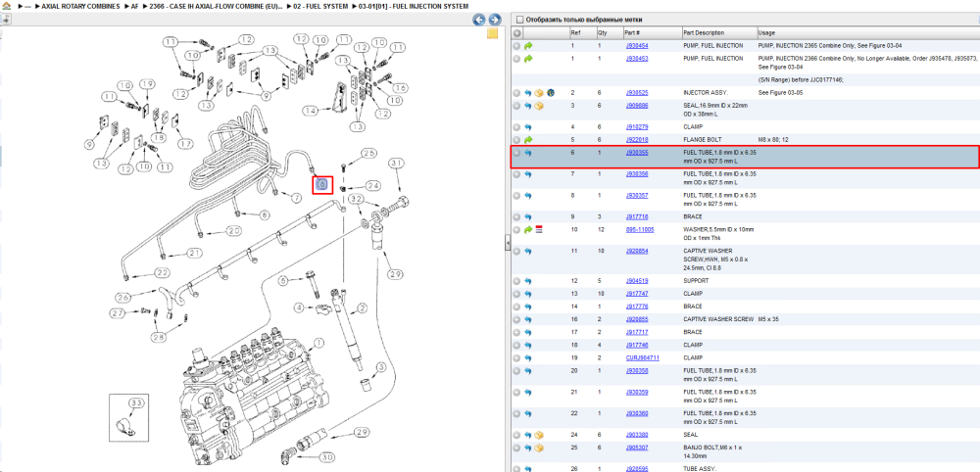Click the globe icon for J930525

[550, 92]
